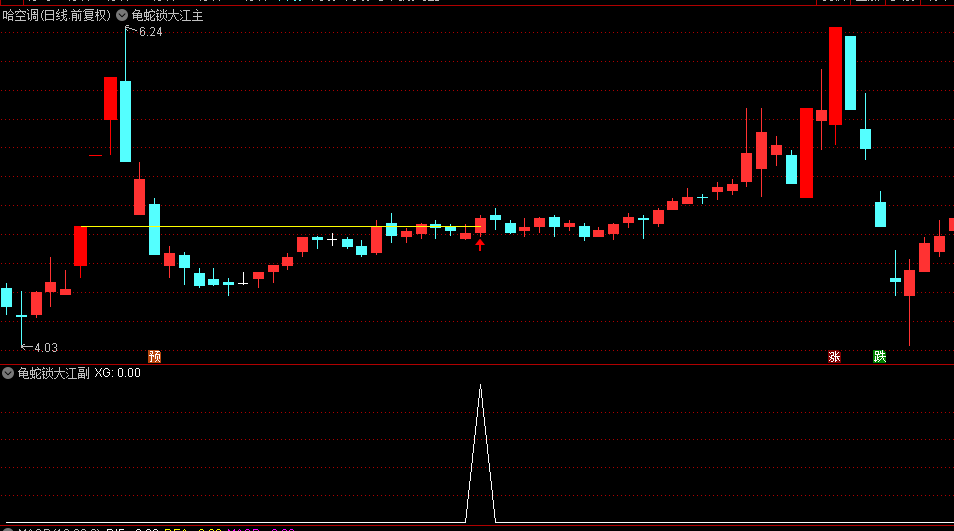Viewport: 954px width, 531px height.
Task: Click the 预 forecast marker icon
Action: (x=155, y=356)
